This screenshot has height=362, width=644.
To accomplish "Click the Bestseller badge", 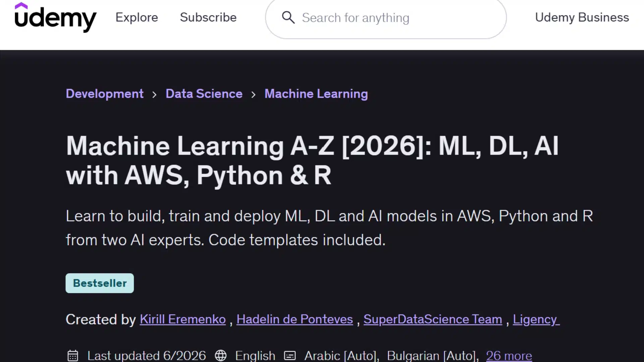I will coord(100,283).
